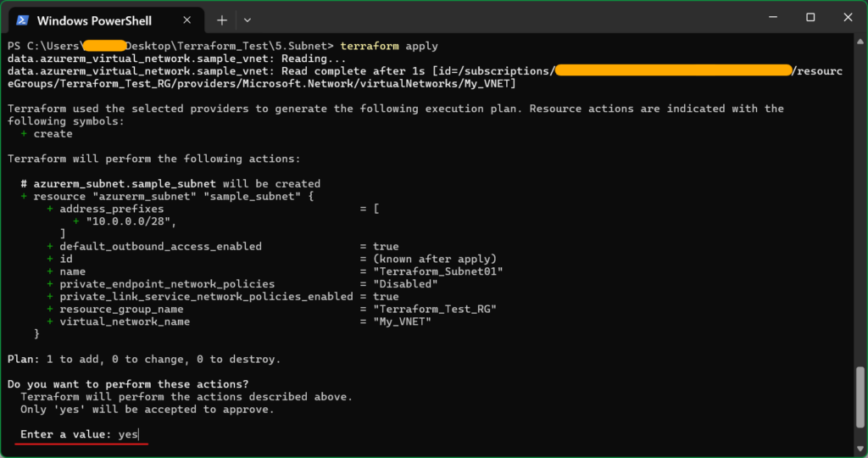The height and width of the screenshot is (458, 868).
Task: Click the scrollbar down arrow
Action: tap(860, 449)
